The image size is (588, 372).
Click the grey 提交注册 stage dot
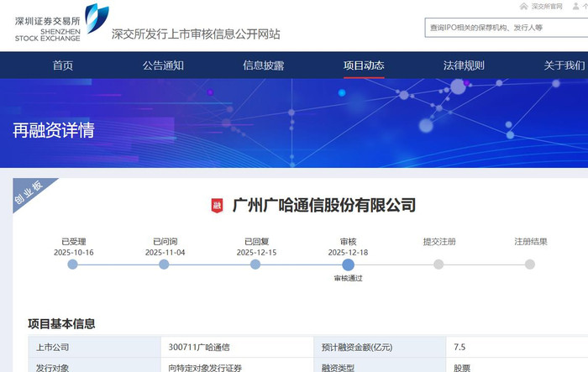tap(438, 265)
